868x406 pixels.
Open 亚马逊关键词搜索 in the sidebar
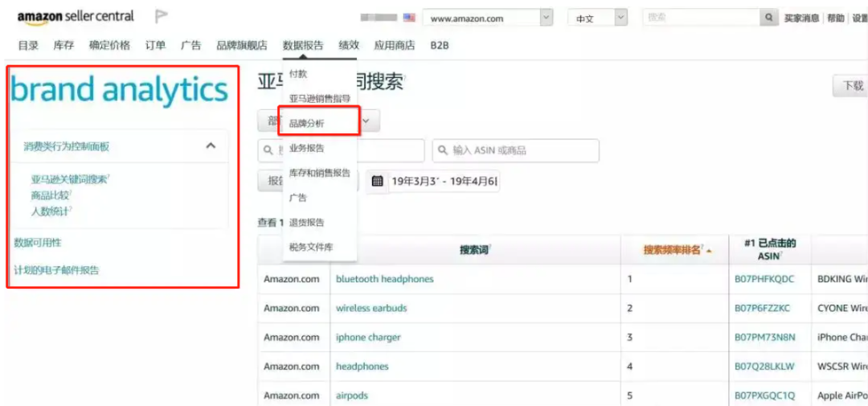(x=69, y=179)
